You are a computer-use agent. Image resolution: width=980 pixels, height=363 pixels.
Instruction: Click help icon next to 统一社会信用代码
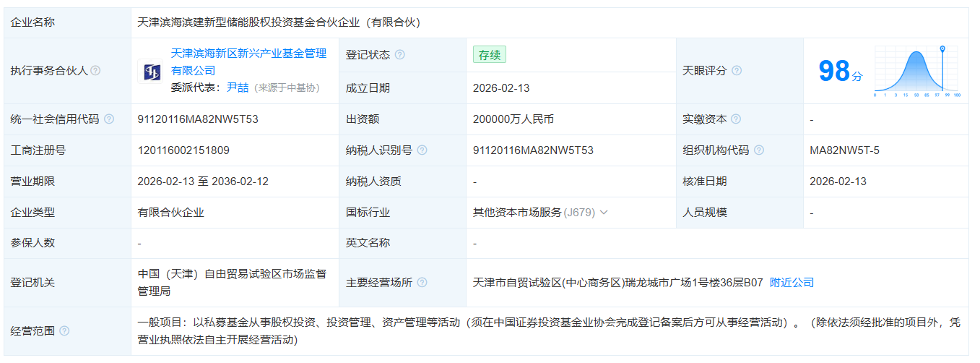pos(109,119)
